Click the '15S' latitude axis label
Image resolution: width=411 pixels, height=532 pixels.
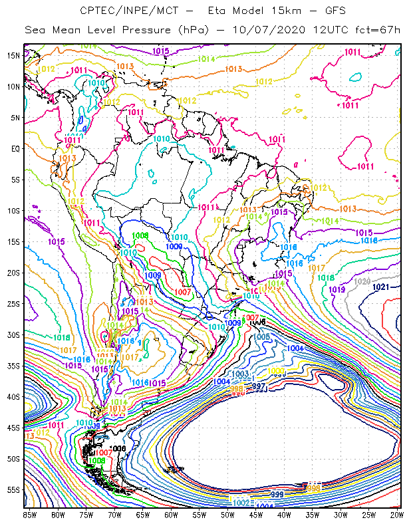(x=13, y=242)
